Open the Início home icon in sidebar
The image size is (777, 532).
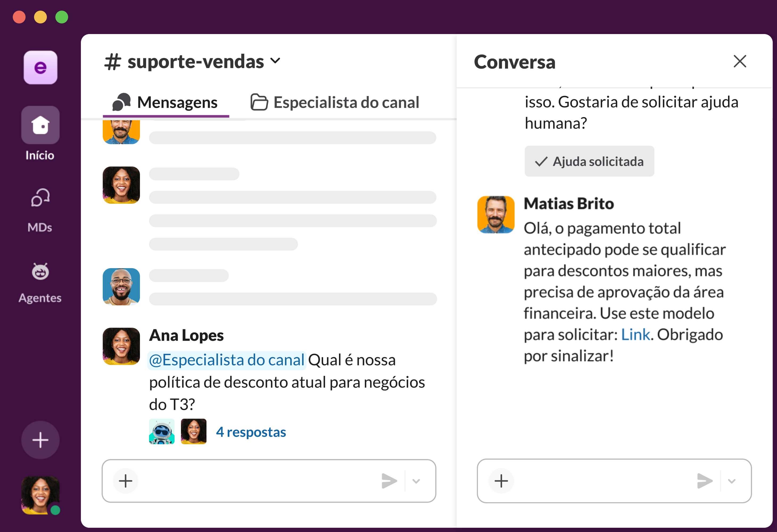pos(40,125)
